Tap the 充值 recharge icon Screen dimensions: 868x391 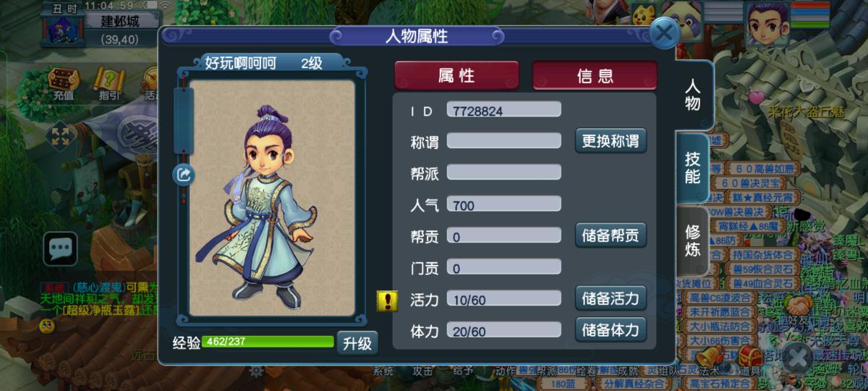coord(63,83)
